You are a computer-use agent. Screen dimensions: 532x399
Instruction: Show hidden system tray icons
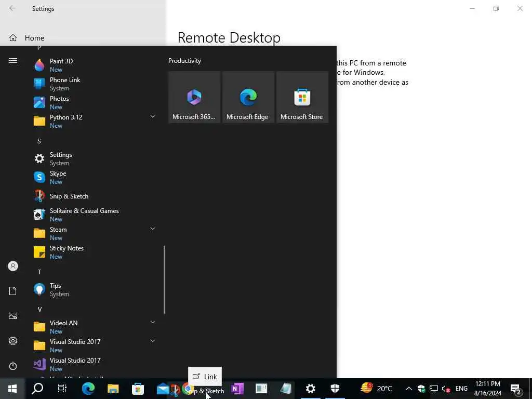tap(409, 389)
